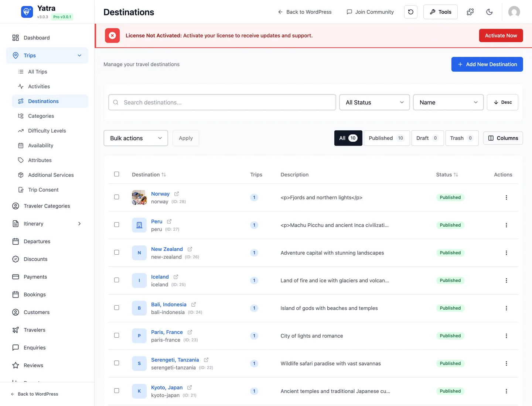532x406 pixels.
Task: Check the select-all destinations checkbox
Action: click(117, 174)
